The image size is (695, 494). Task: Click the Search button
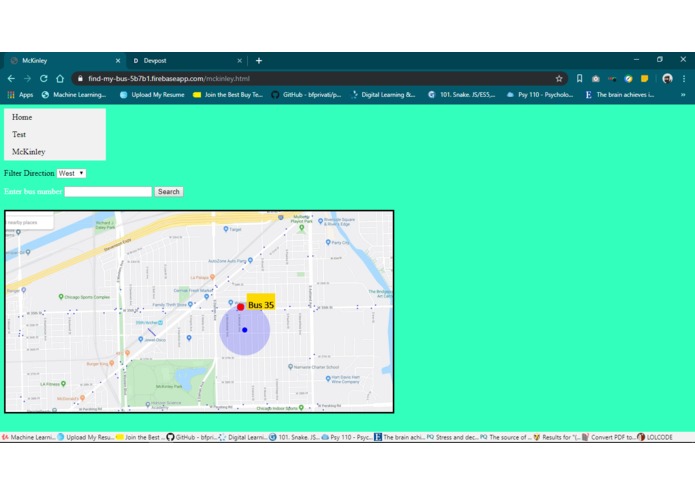coord(169,191)
